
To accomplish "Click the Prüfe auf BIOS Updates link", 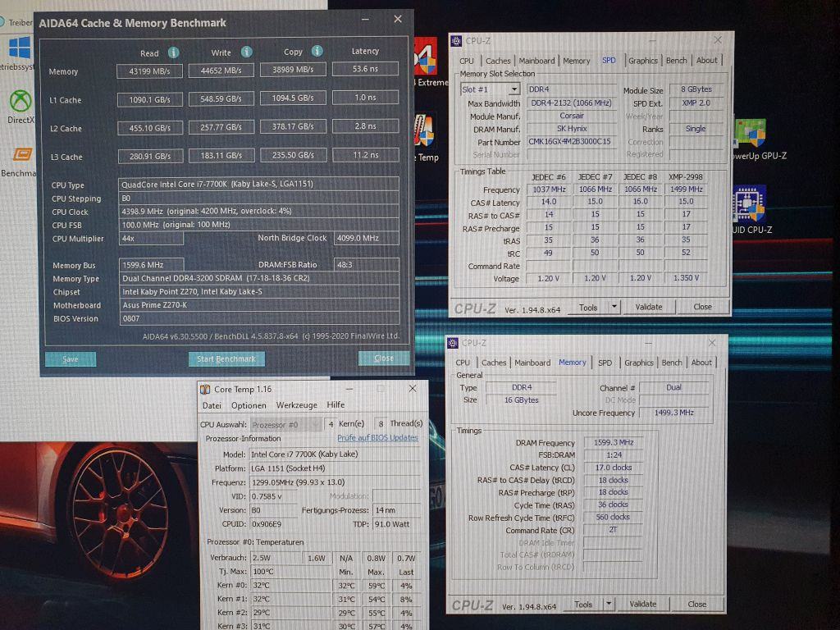I will point(377,438).
